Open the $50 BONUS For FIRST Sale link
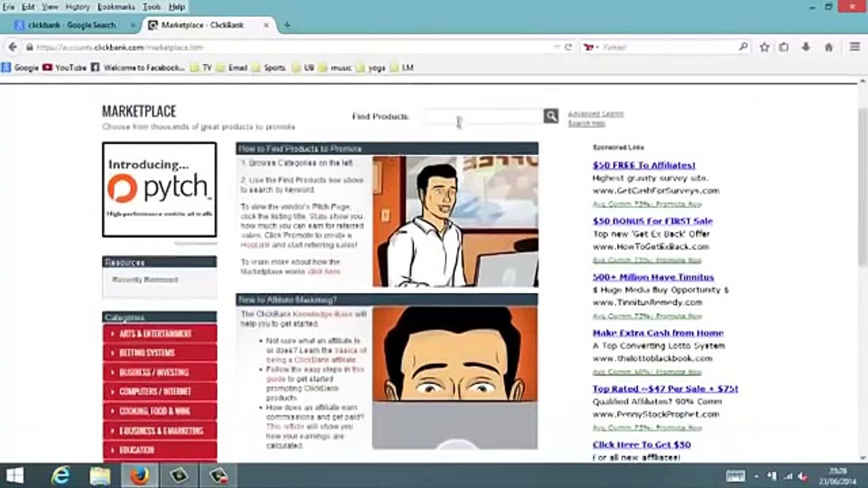Screen dimensions: 868x488 click(x=652, y=221)
